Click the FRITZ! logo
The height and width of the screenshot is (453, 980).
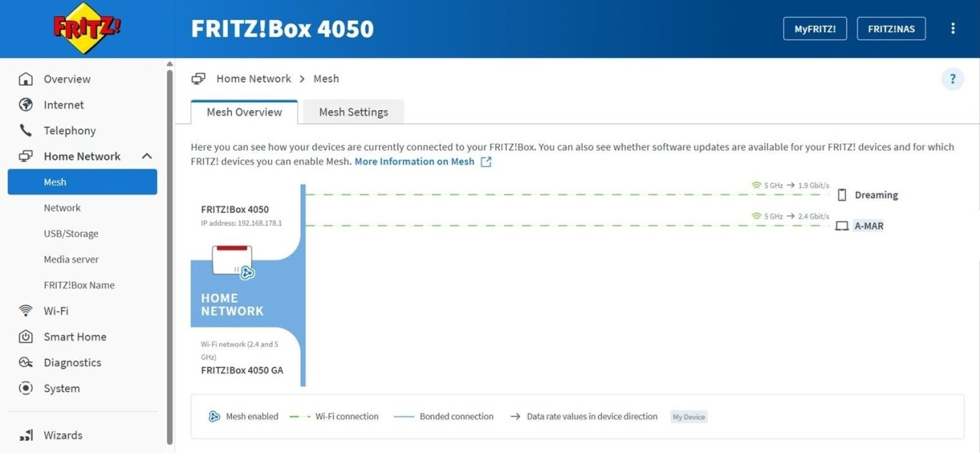point(87,28)
